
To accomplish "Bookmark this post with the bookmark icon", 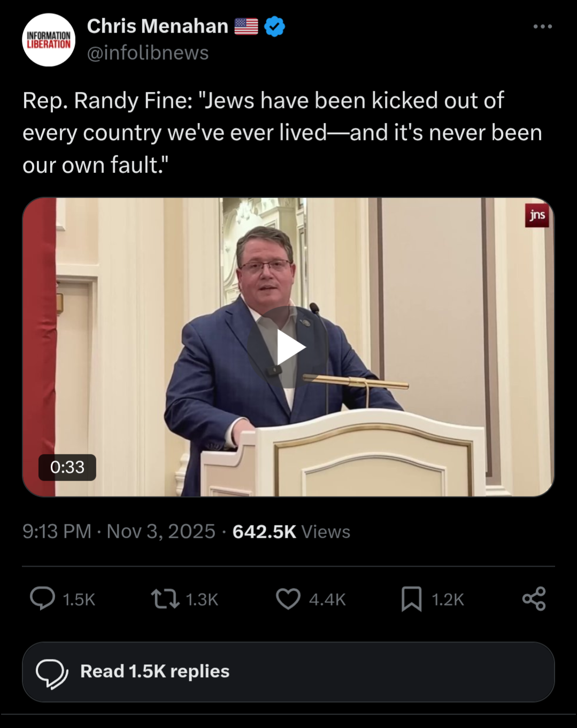I will point(411,599).
